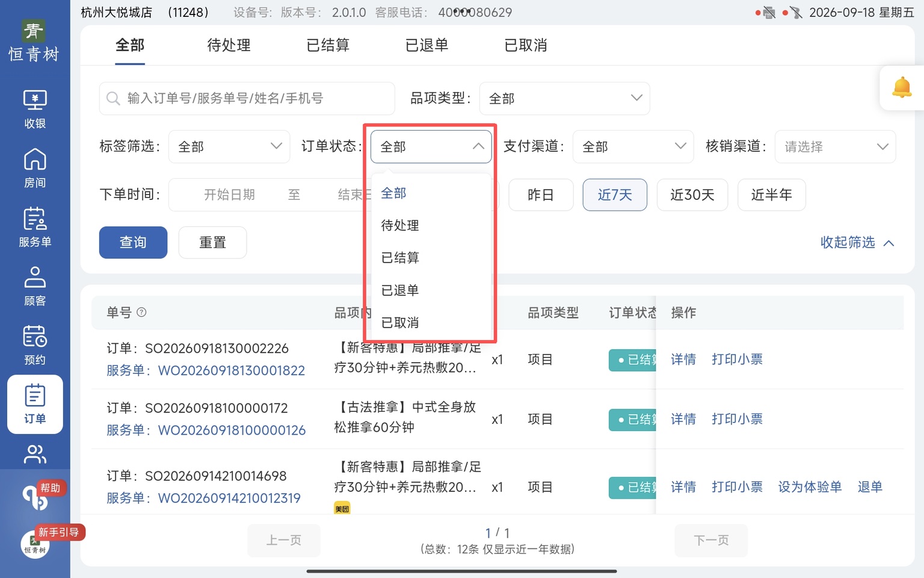Viewport: 924px width, 578px height.
Task: Go to the 房间 rooms section
Action: [x=35, y=168]
